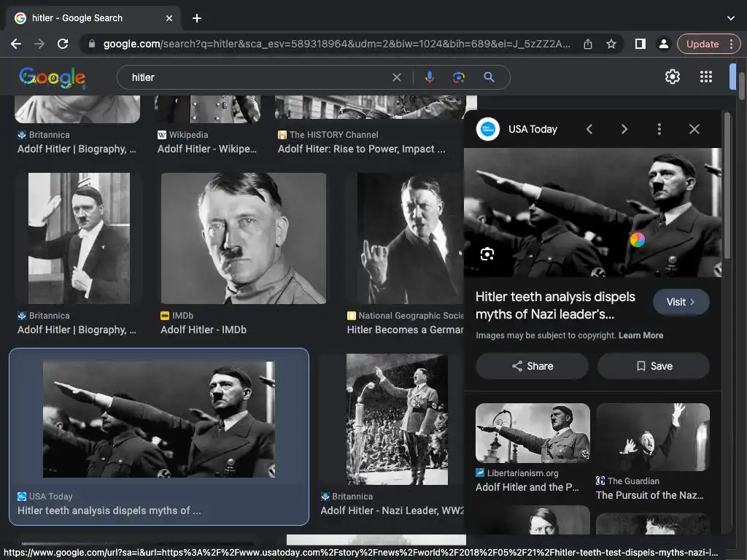Click the colorful Lens dot on preview
Image resolution: width=747 pixels, height=560 pixels.
638,239
